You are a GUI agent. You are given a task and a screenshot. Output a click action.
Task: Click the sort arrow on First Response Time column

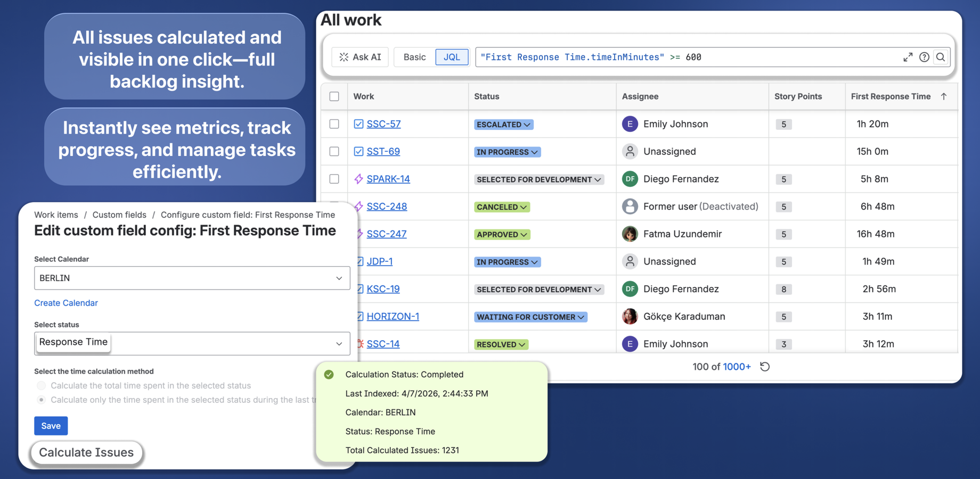coord(945,96)
